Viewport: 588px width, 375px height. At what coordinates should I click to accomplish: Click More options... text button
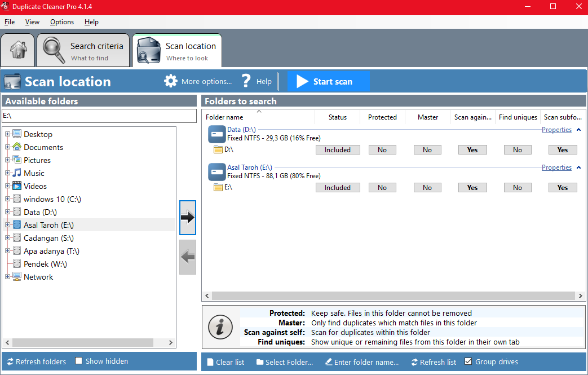pos(206,81)
